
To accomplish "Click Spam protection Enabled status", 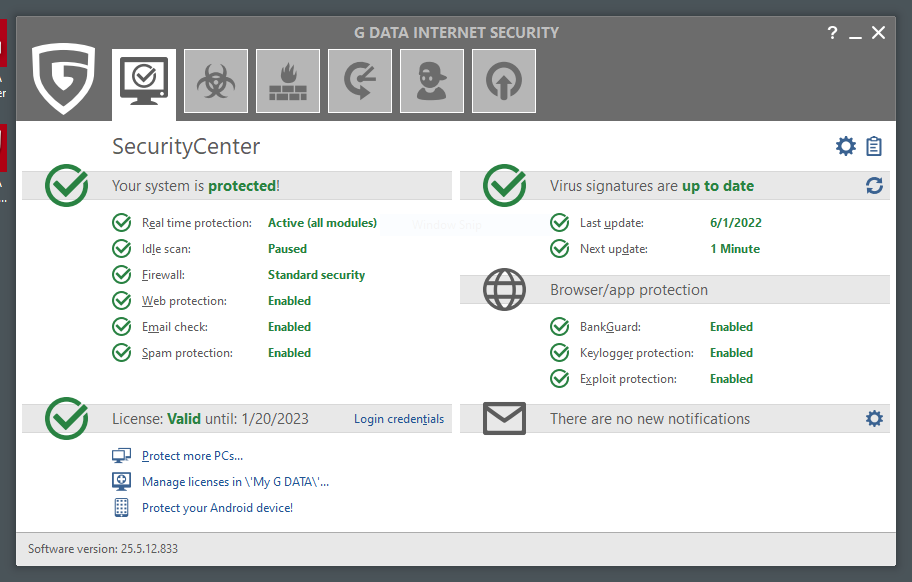I will [x=289, y=353].
